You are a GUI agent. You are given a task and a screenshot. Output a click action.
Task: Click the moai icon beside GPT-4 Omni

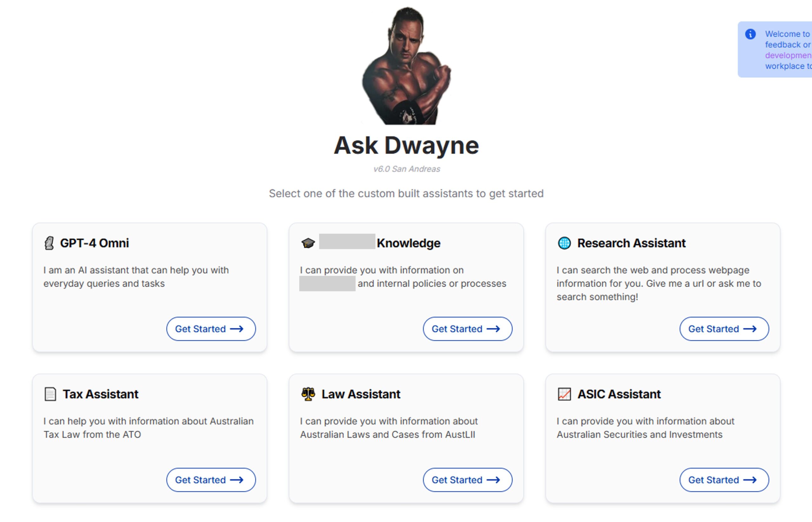[49, 243]
